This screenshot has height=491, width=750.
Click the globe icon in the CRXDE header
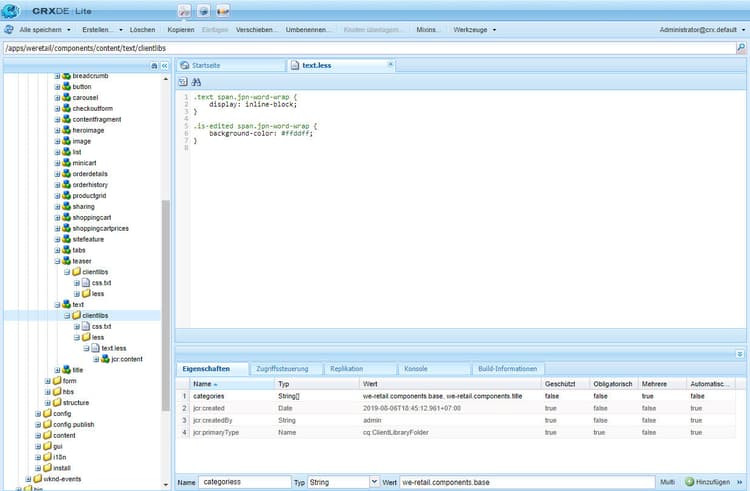click(x=204, y=11)
